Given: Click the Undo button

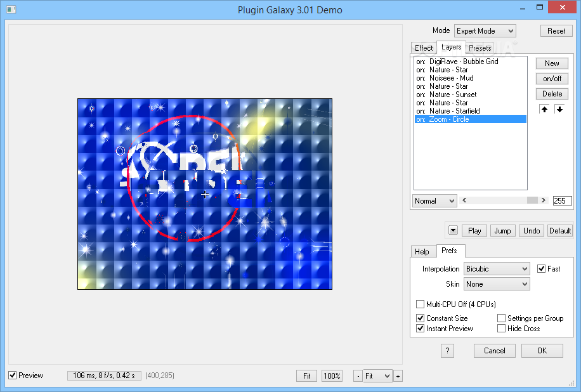Looking at the screenshot, I should (532, 230).
